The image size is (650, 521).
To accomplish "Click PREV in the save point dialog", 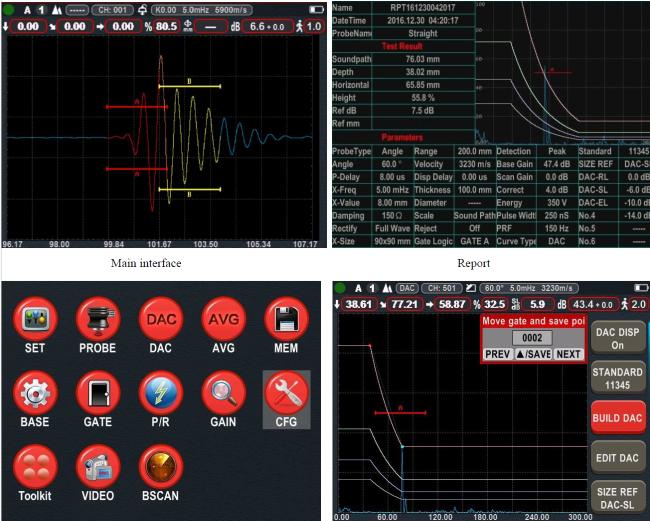I will click(499, 354).
